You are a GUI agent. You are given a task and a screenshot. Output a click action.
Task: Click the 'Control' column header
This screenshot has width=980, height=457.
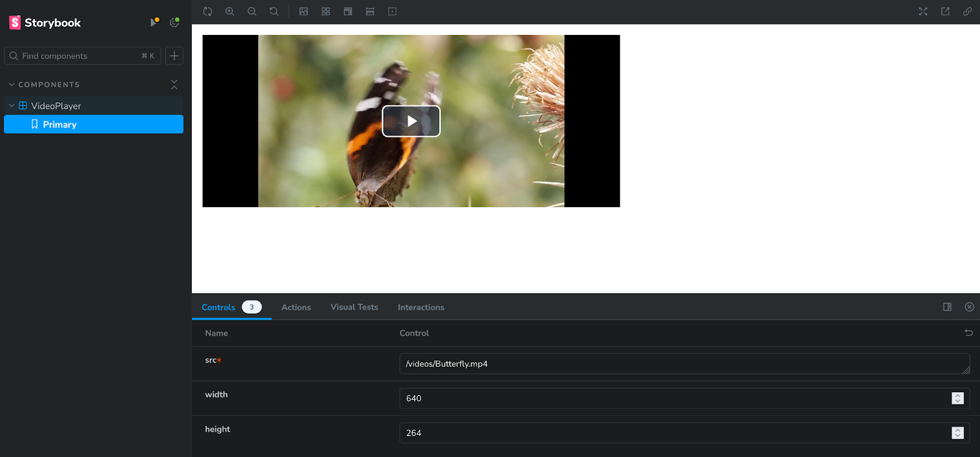414,333
